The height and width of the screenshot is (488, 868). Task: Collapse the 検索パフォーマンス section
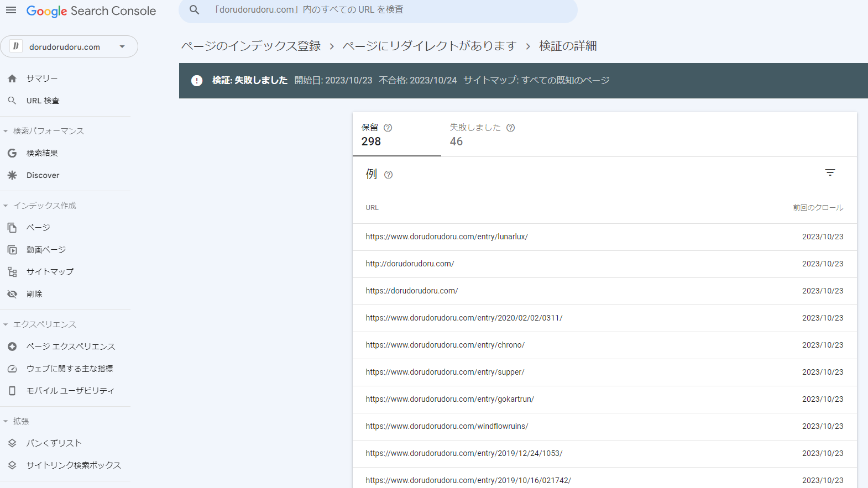coord(6,131)
